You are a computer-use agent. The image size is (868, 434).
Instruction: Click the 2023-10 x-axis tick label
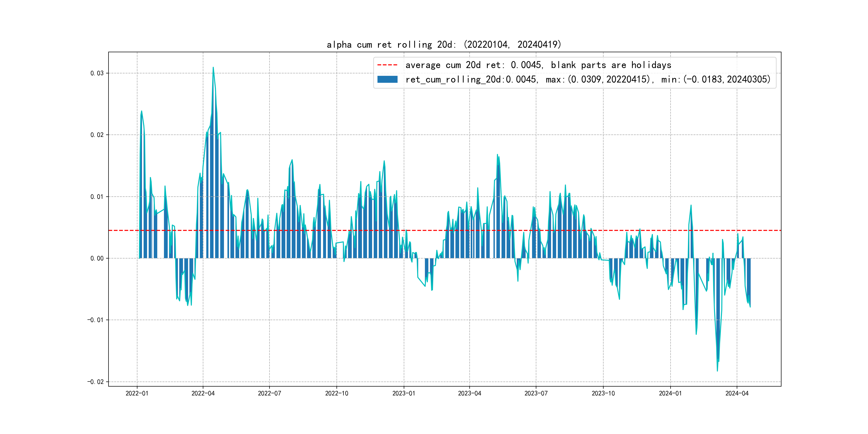pos(603,393)
